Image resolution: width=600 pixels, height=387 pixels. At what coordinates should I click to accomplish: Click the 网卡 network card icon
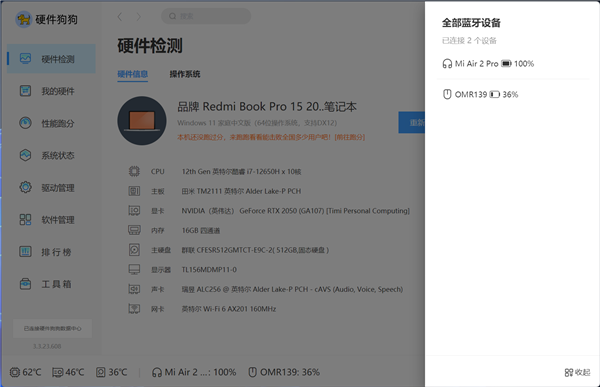[x=134, y=309]
